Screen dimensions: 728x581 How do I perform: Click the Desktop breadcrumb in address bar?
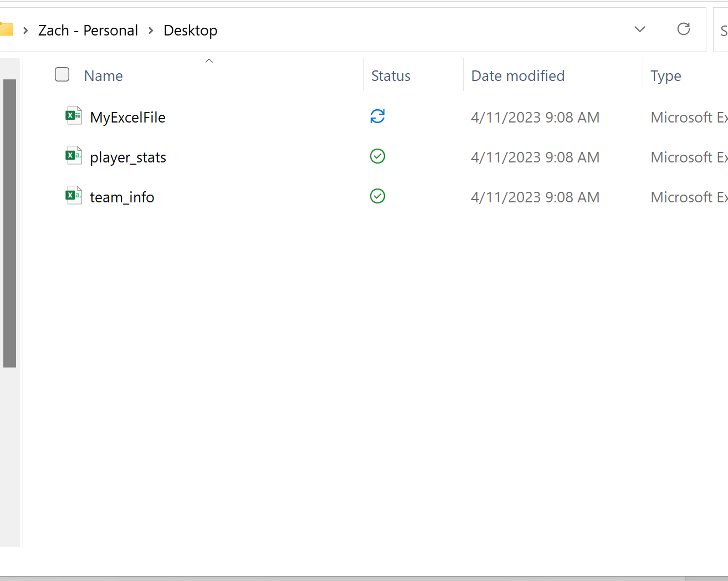(191, 30)
